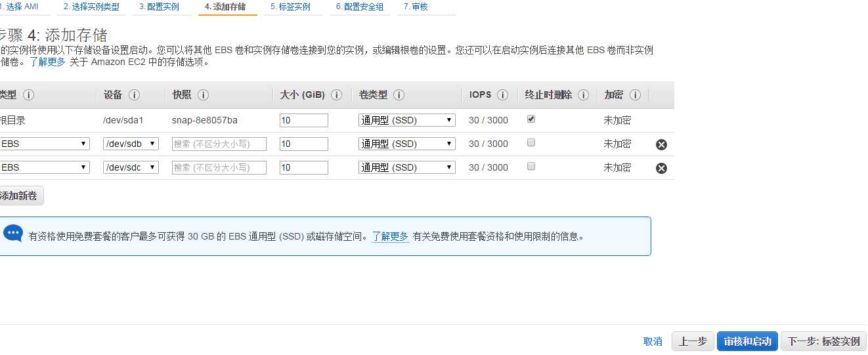The height and width of the screenshot is (355, 868).
Task: Go to step 1 选择 AMI tab
Action: click(19, 7)
